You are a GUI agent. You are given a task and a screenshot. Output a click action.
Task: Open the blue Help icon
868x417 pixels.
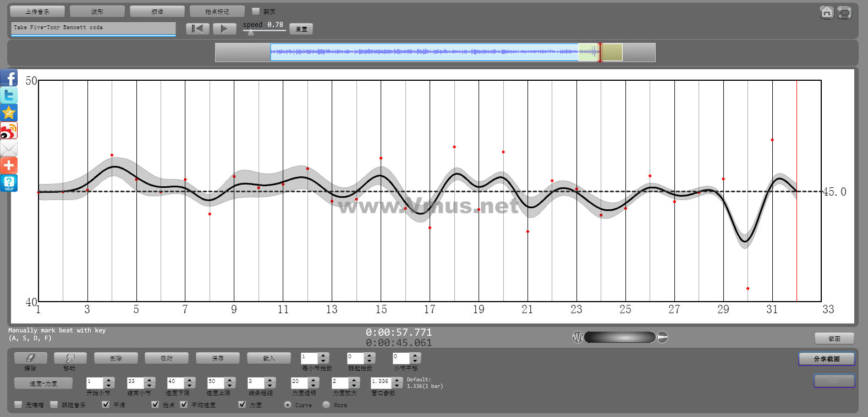9,184
